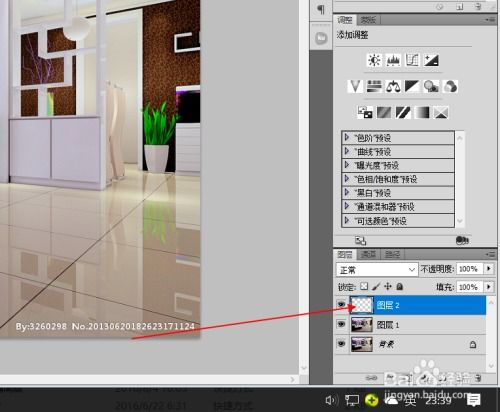Select the 图层 1 layer name

388,325
